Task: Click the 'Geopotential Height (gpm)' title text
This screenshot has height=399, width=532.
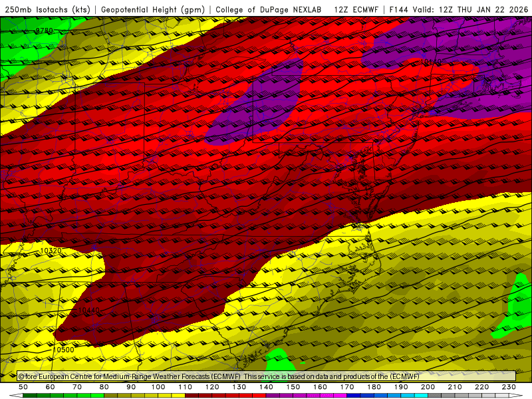Action: tap(153, 10)
